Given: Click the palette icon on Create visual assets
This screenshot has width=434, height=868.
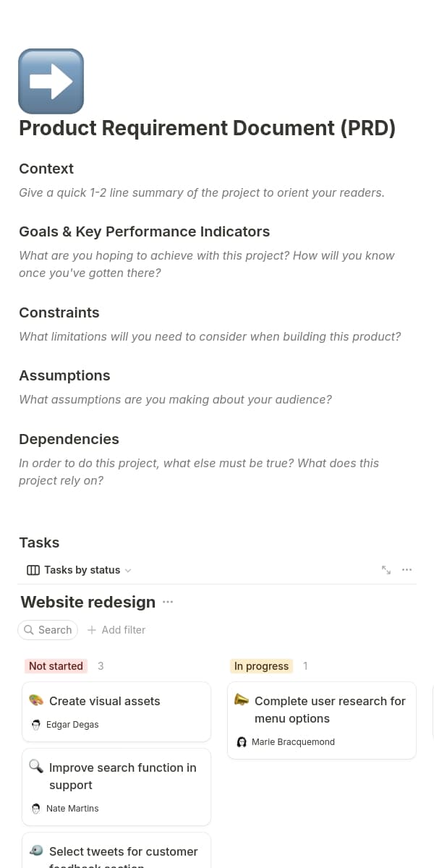Looking at the screenshot, I should (x=36, y=701).
